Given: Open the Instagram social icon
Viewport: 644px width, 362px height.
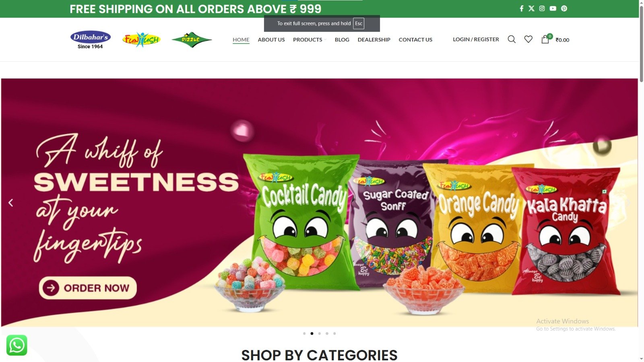Looking at the screenshot, I should click(x=542, y=8).
